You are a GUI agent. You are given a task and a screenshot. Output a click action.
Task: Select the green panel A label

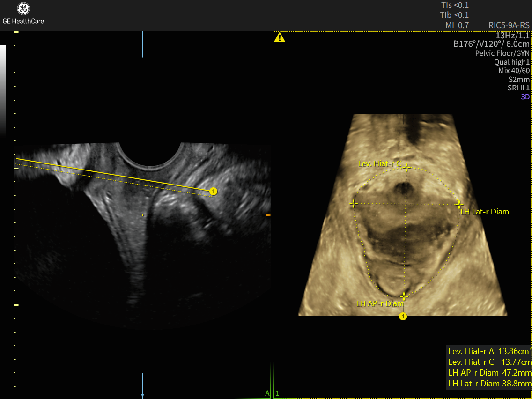click(x=267, y=393)
